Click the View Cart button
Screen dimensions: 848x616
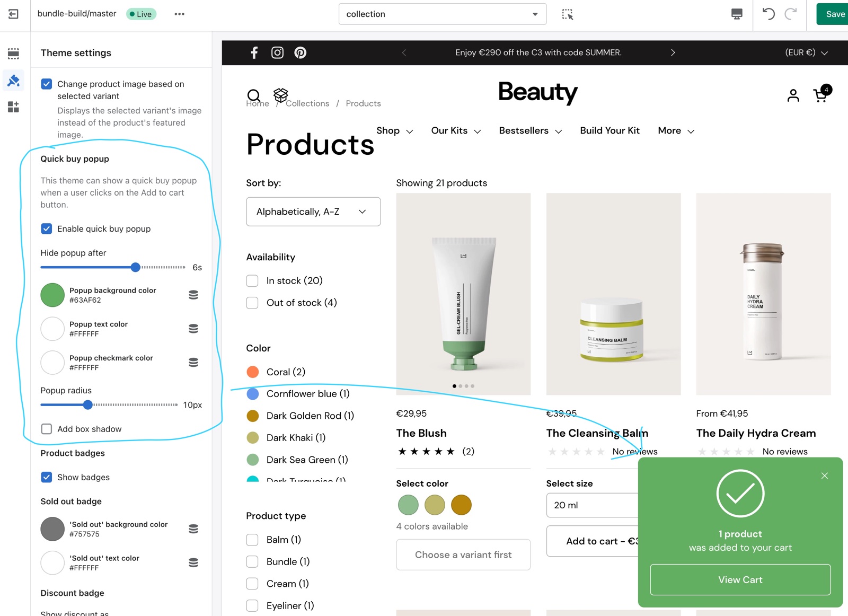pyautogui.click(x=740, y=579)
